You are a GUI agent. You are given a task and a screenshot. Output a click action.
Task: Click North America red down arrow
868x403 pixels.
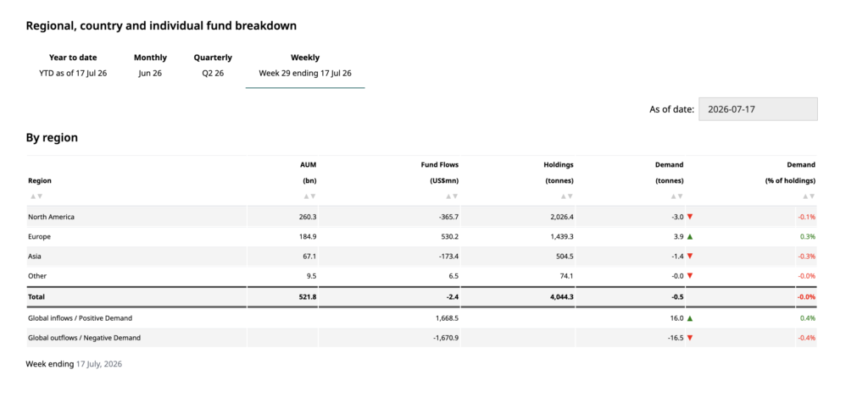[x=690, y=217]
